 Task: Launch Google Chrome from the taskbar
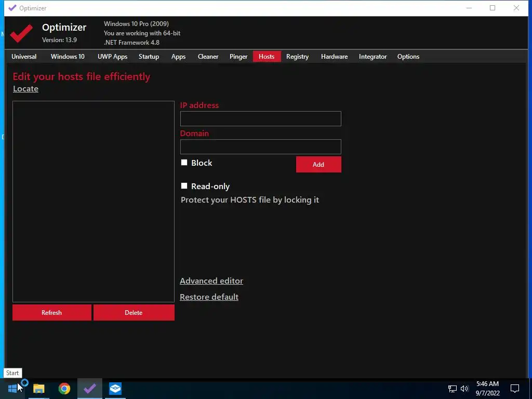[64, 389]
